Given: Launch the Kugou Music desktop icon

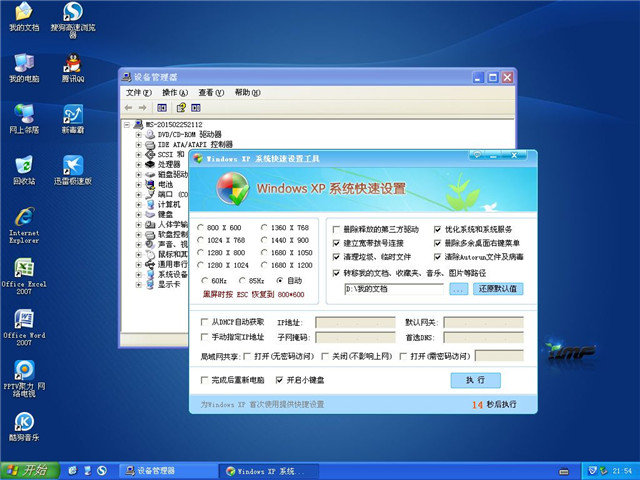Looking at the screenshot, I should coord(24,427).
